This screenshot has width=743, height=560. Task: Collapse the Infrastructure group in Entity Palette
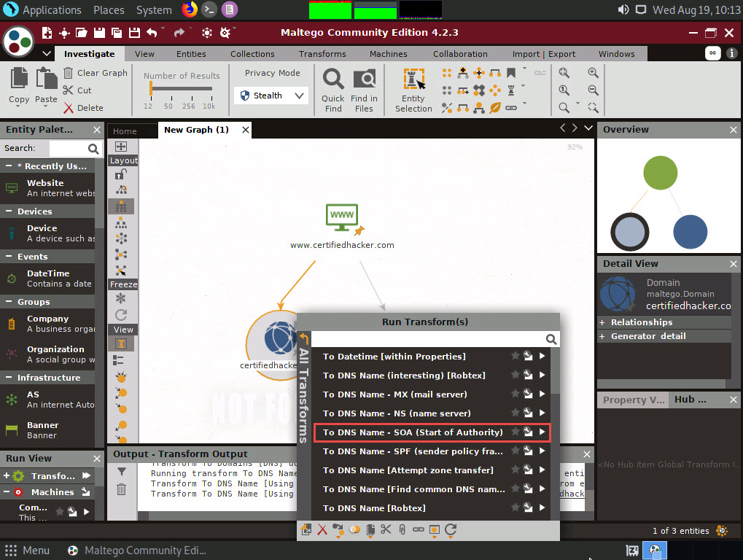9,378
